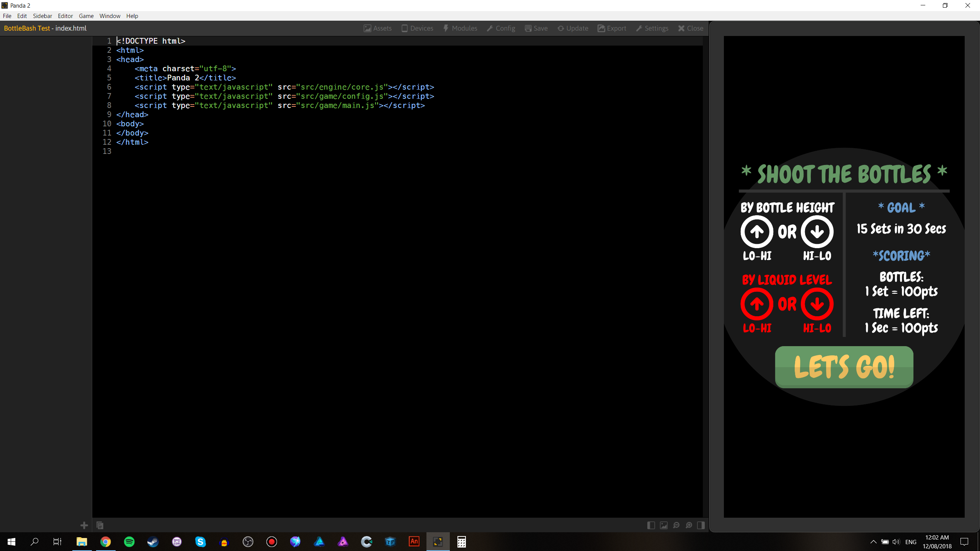Click the 15 Sets in 30 Secs text
Image resolution: width=980 pixels, height=551 pixels.
(x=902, y=229)
